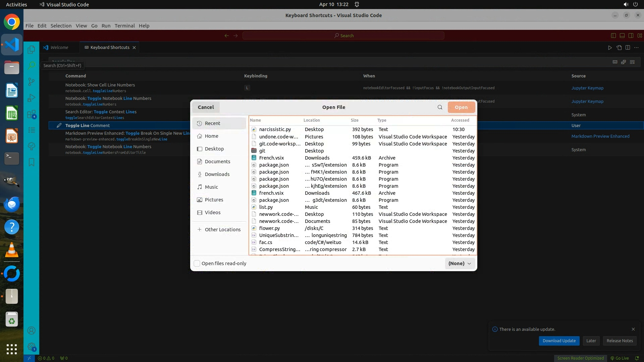Expand Other Locations in the dialog sidebar
Viewport: 644px width, 362px height.
pos(222,230)
